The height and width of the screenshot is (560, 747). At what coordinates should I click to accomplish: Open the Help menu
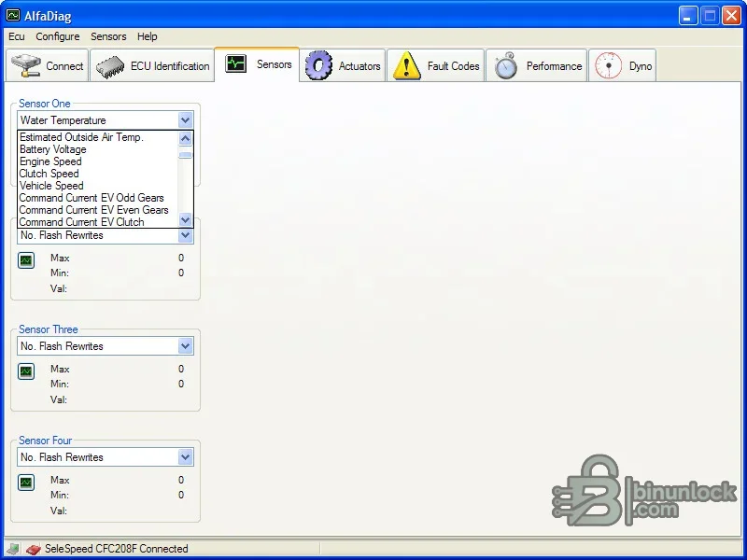pos(148,36)
